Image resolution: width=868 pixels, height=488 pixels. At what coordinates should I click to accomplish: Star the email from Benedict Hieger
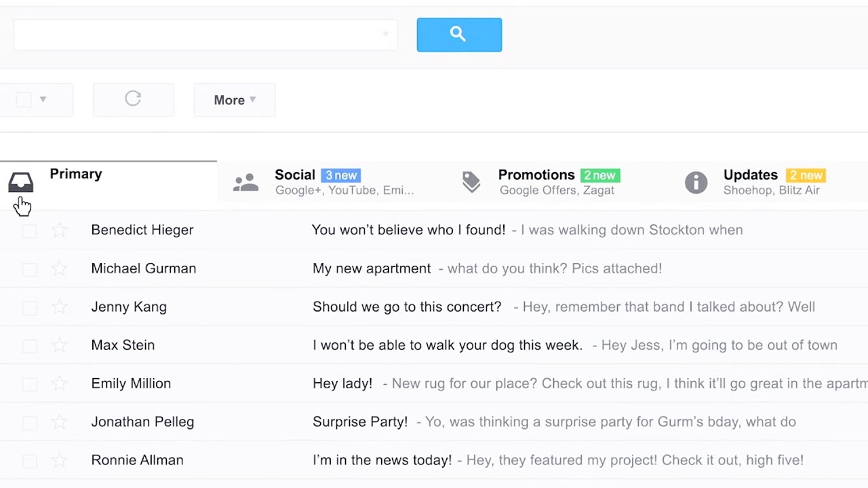(x=59, y=230)
